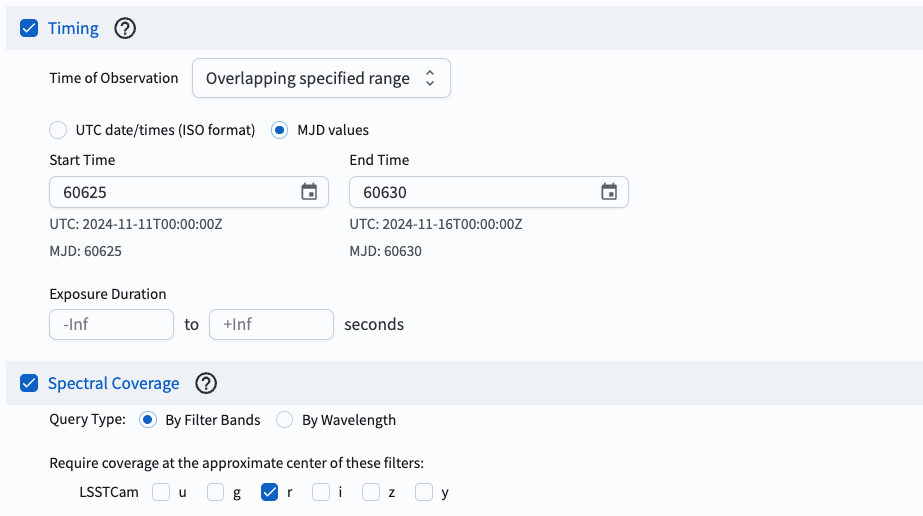Viewport: 923px width, 516px height.
Task: Enable the u filter band checkbox
Action: 161,492
